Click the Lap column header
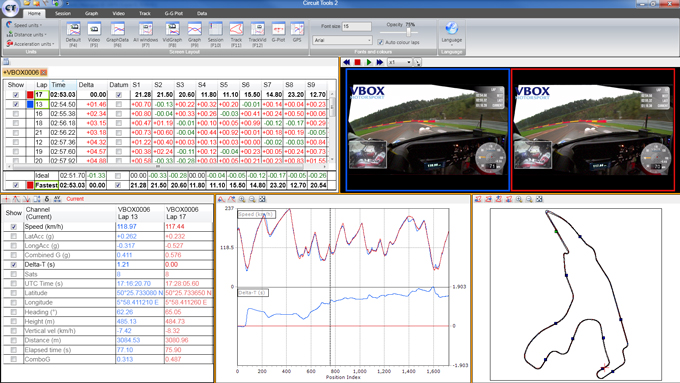Image resolution: width=680 pixels, height=383 pixels. click(42, 85)
